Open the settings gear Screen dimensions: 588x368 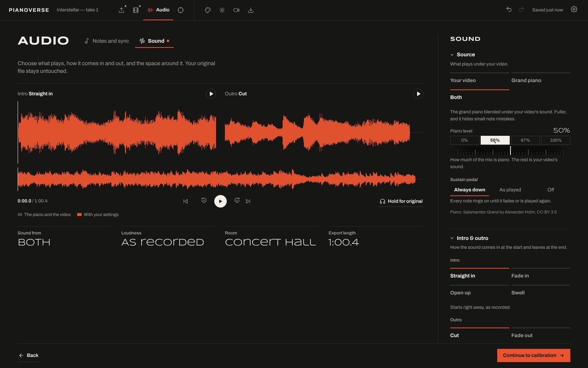574,9
